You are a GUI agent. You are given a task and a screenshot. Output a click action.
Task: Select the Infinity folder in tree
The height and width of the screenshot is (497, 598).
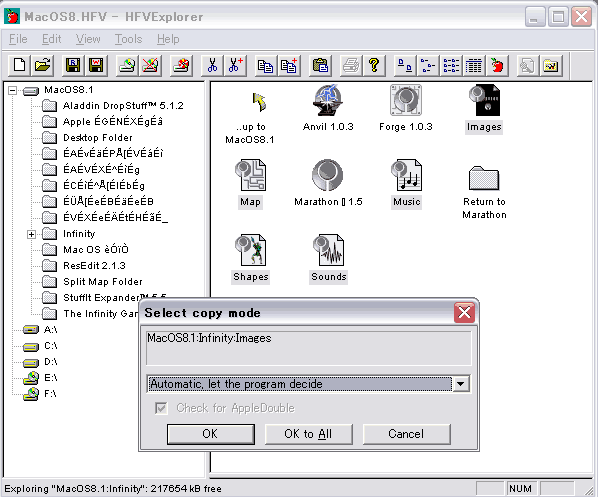(79, 234)
